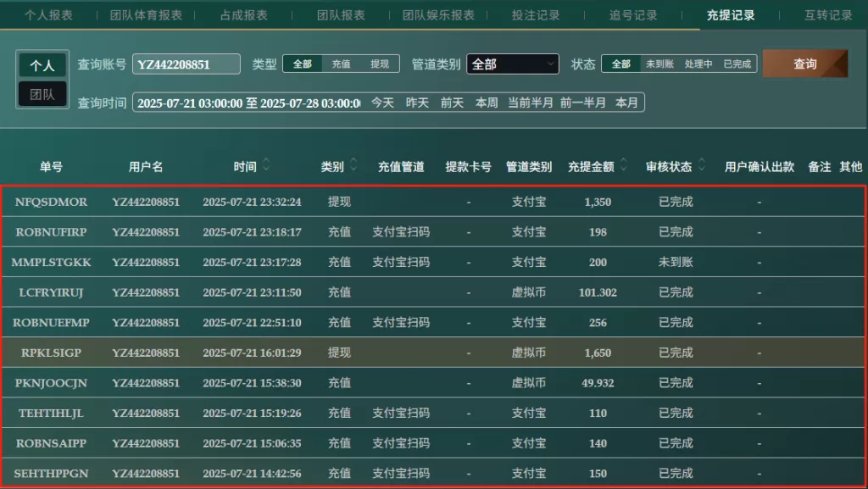
Task: Set 类型 filter to 提现
Action: coord(380,64)
